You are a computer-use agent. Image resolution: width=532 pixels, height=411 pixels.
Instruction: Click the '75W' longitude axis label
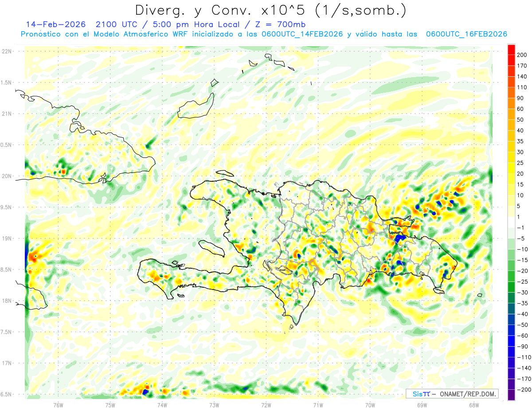pos(110,404)
